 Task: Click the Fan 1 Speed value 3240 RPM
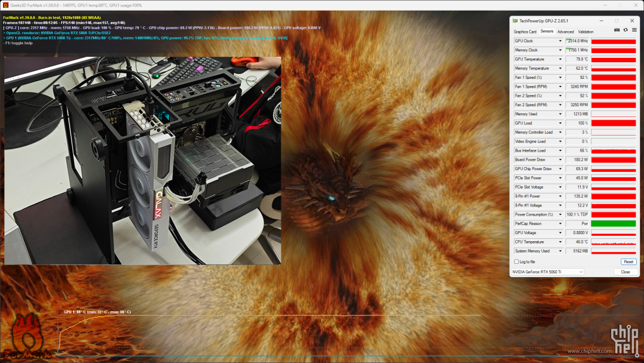coord(577,87)
